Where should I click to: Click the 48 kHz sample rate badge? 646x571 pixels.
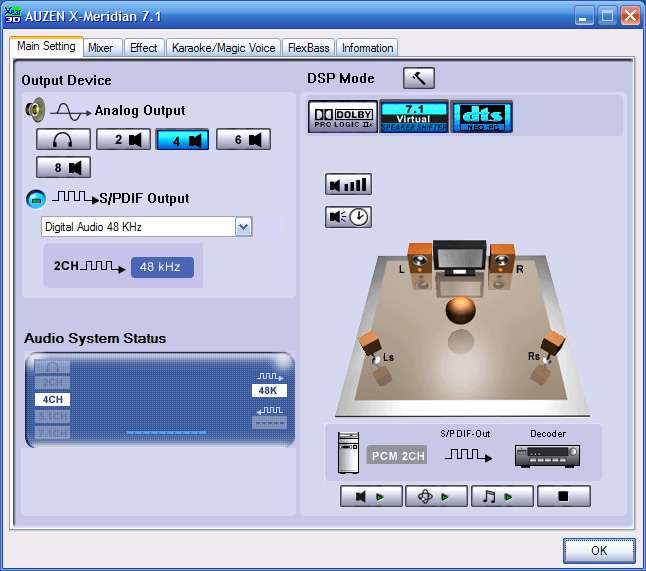[x=162, y=267]
